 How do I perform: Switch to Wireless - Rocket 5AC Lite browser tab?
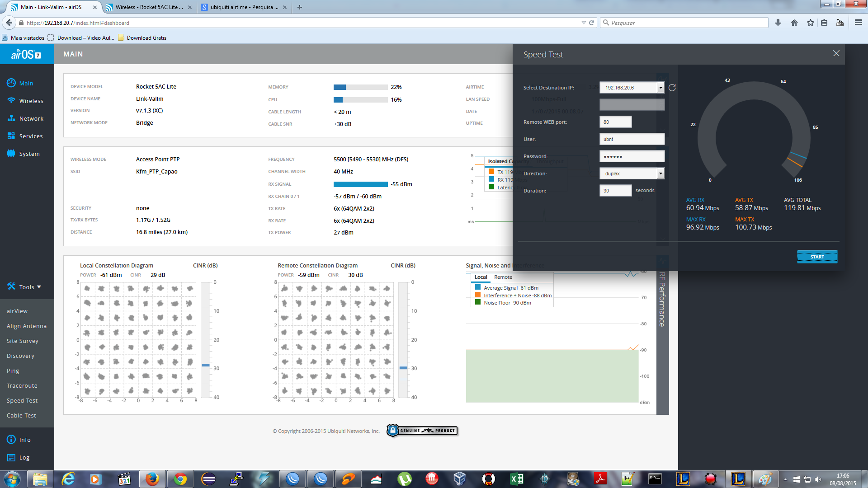pos(149,7)
